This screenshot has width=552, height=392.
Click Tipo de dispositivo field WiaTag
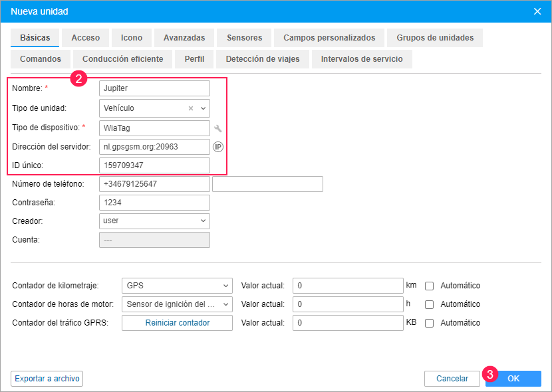(x=154, y=128)
